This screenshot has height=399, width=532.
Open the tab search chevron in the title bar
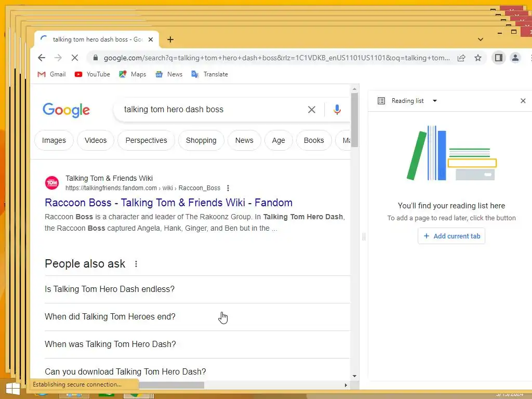[x=481, y=39]
